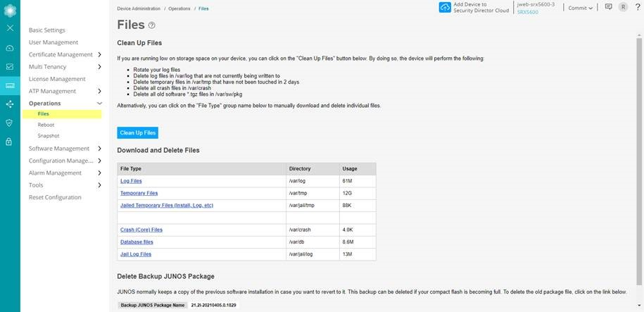Expand Certificate Management submenu
Screen dimensions: 644x312
tap(99, 55)
